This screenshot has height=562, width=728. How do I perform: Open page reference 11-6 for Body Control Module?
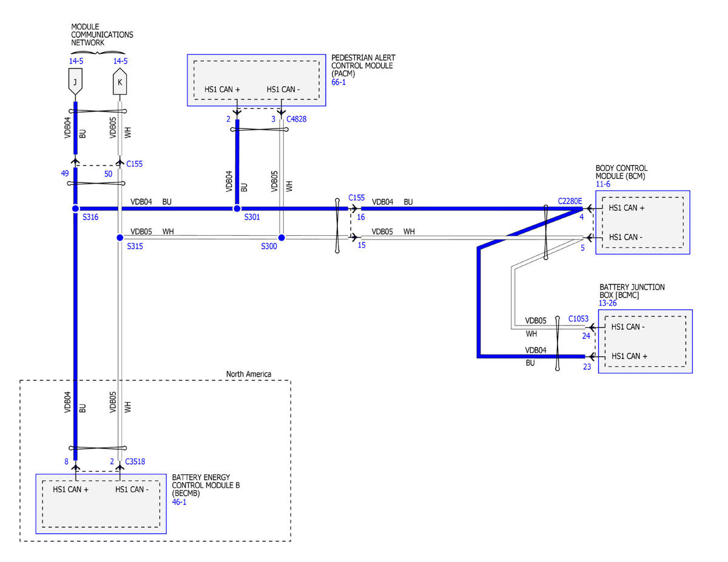tap(604, 184)
